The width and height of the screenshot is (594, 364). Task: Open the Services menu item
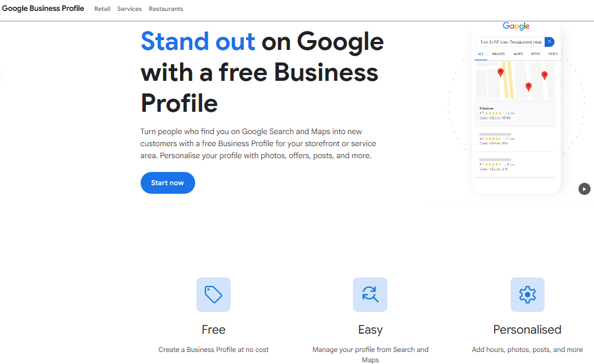(x=129, y=9)
